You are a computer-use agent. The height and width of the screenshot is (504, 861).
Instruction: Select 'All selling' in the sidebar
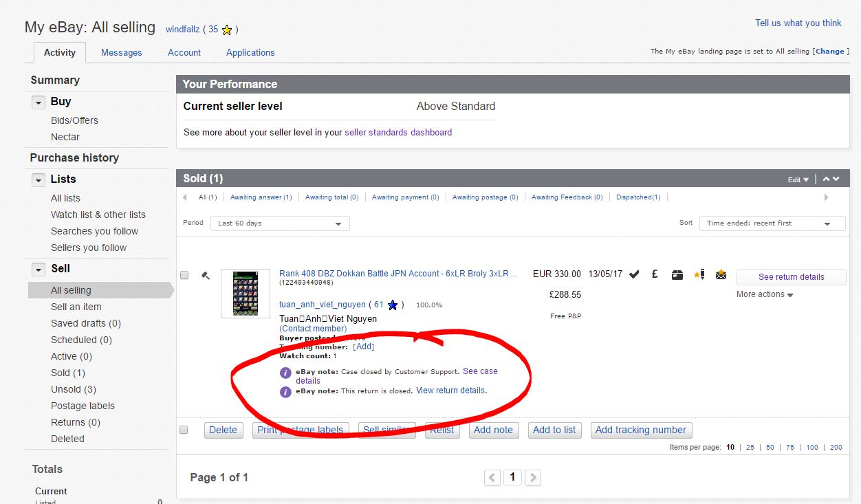71,290
